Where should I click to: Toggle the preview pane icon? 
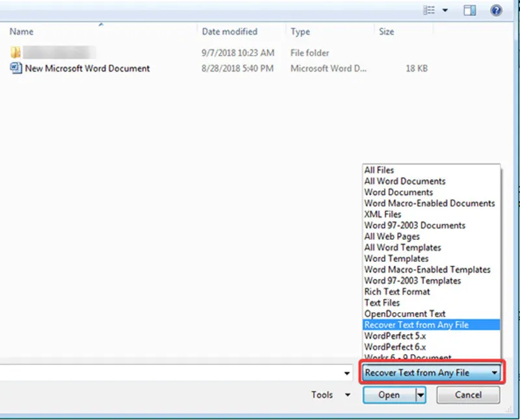(x=469, y=10)
